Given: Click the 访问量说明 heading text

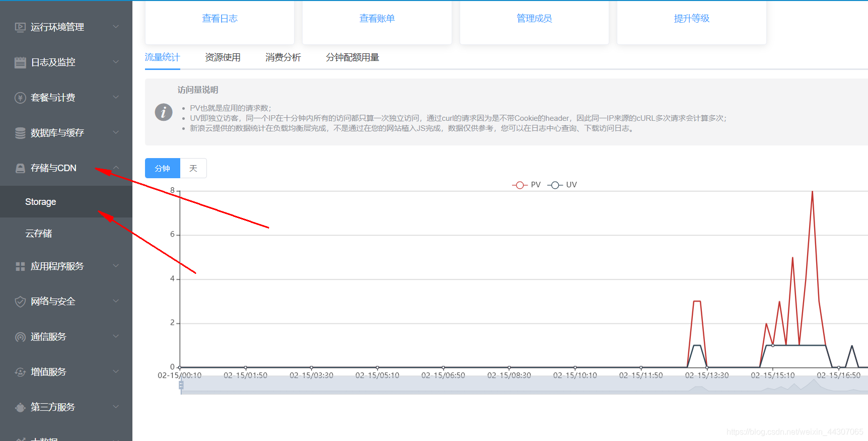Looking at the screenshot, I should (x=198, y=90).
